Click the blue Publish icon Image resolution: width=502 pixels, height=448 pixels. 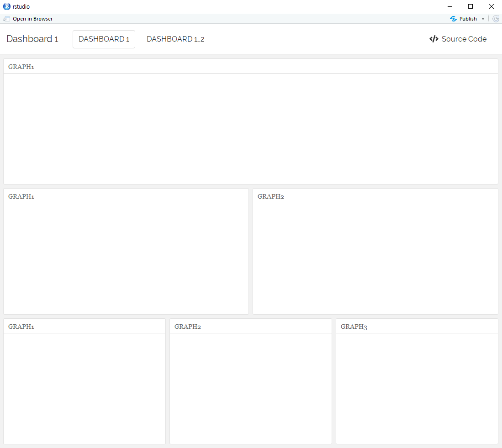tap(454, 19)
